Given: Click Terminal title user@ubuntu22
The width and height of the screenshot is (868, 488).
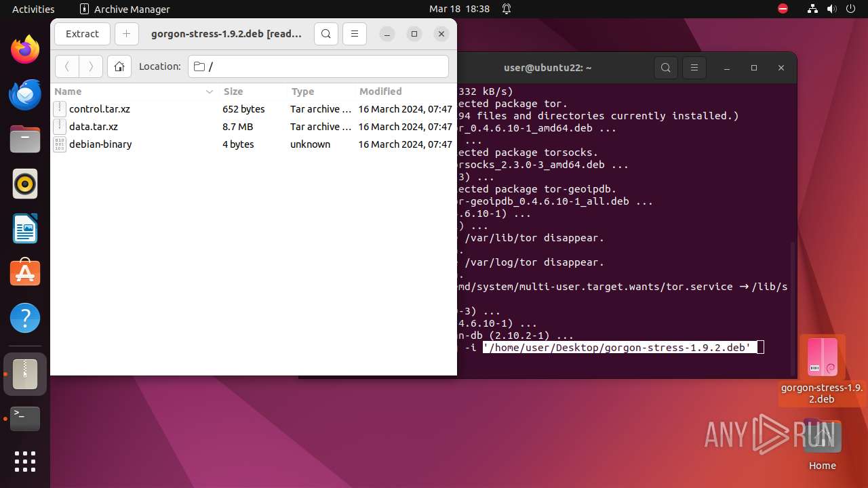Looking at the screenshot, I should pos(548,68).
